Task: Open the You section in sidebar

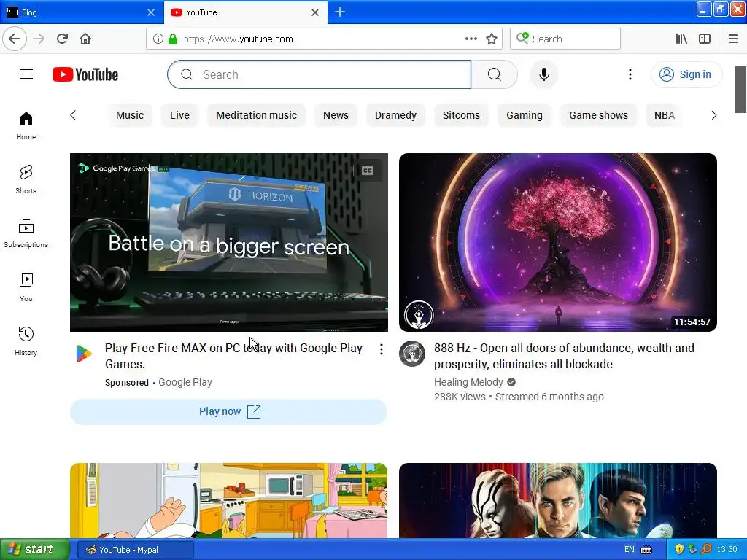Action: 26,287
